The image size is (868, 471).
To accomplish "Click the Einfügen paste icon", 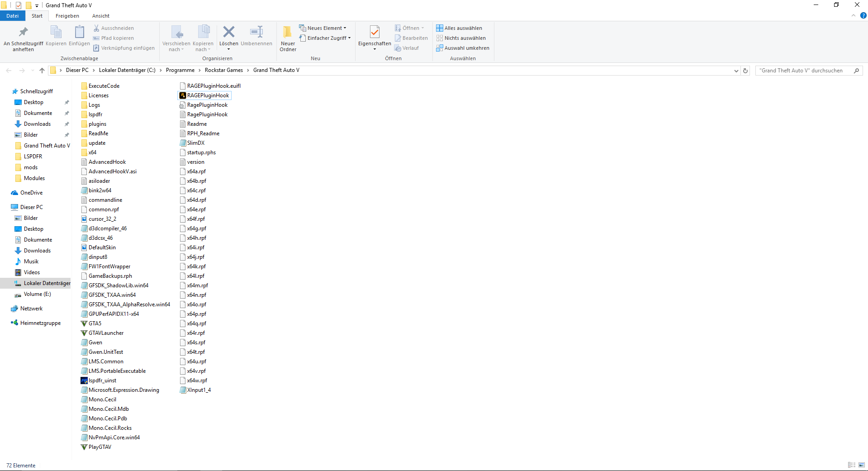I will (x=79, y=36).
